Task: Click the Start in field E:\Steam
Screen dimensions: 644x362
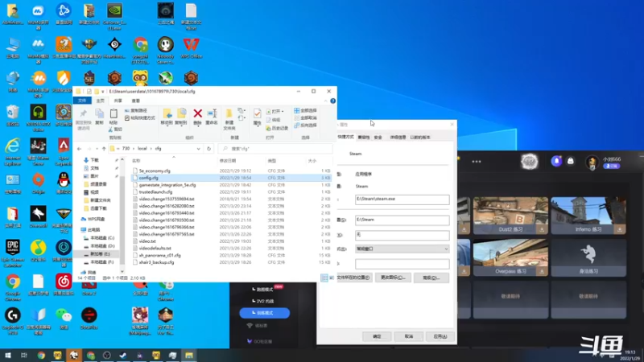Action: [402, 220]
